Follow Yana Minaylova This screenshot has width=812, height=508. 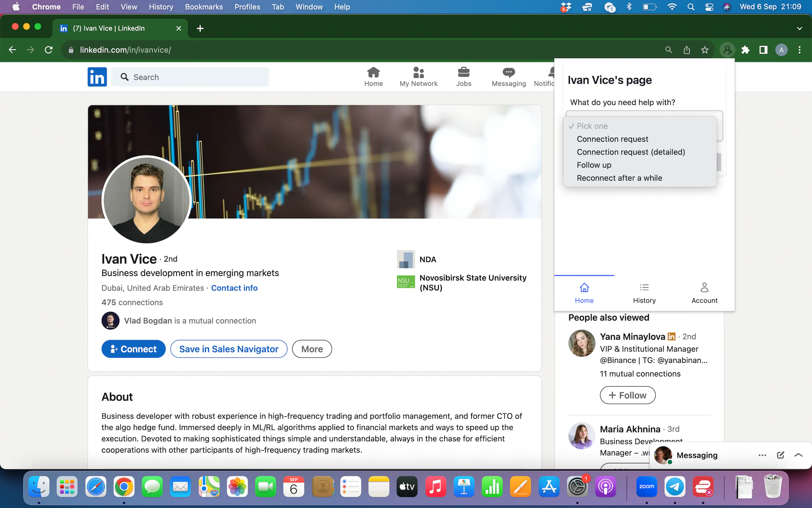[x=627, y=395]
